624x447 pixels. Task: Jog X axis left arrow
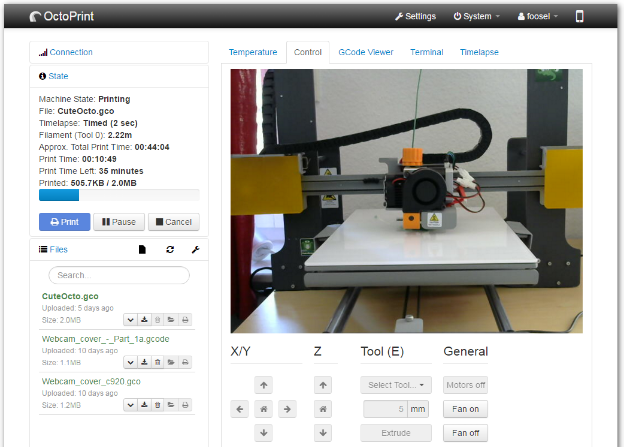[240, 409]
